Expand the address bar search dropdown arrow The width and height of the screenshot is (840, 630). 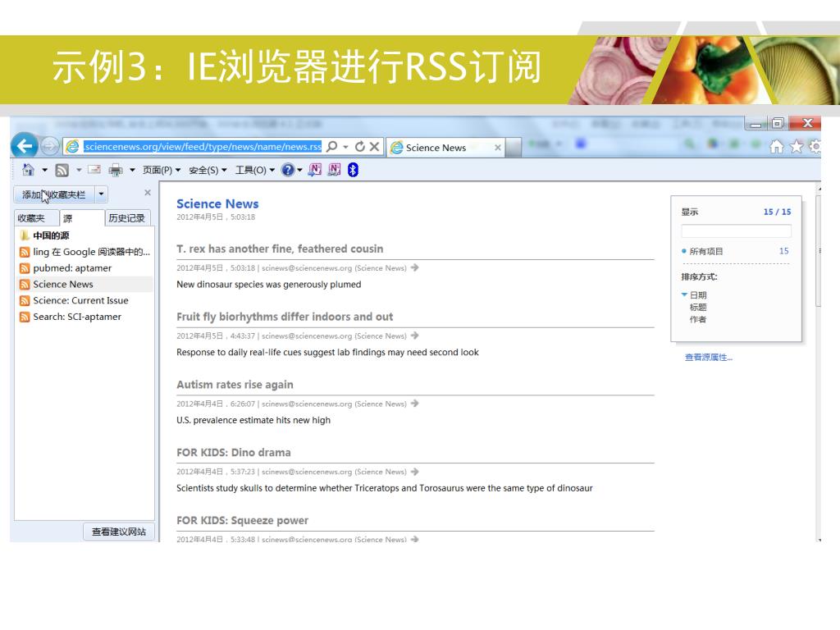coord(345,146)
